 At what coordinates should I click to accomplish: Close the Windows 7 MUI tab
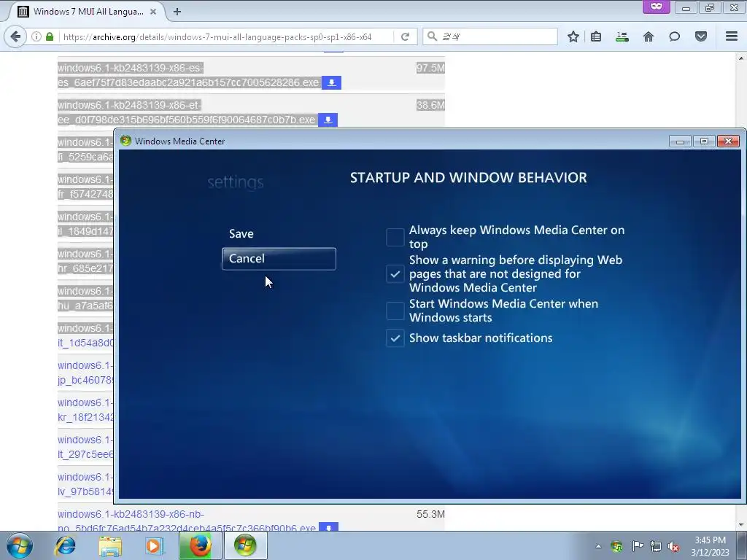point(153,12)
